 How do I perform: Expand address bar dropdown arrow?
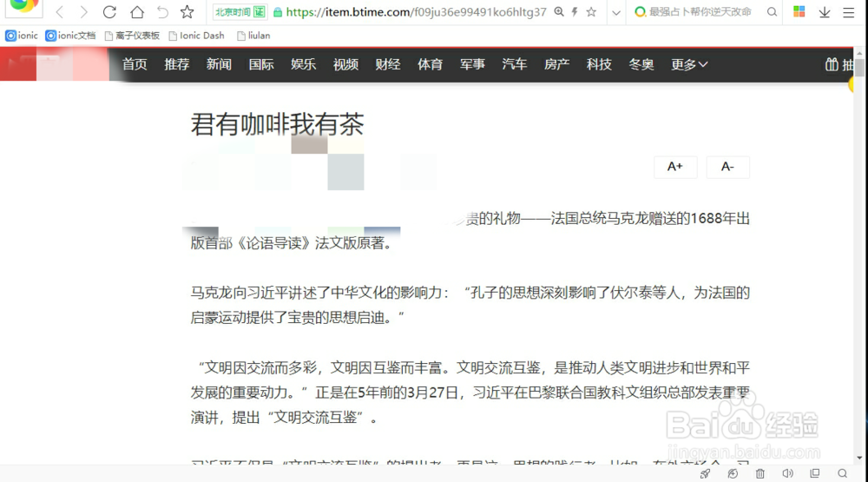pyautogui.click(x=616, y=12)
